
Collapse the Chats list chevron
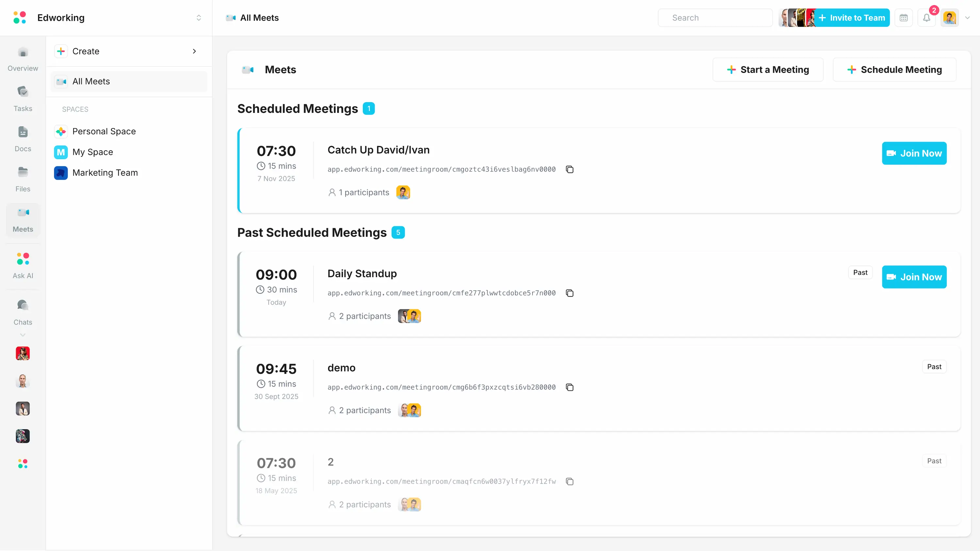pyautogui.click(x=23, y=335)
